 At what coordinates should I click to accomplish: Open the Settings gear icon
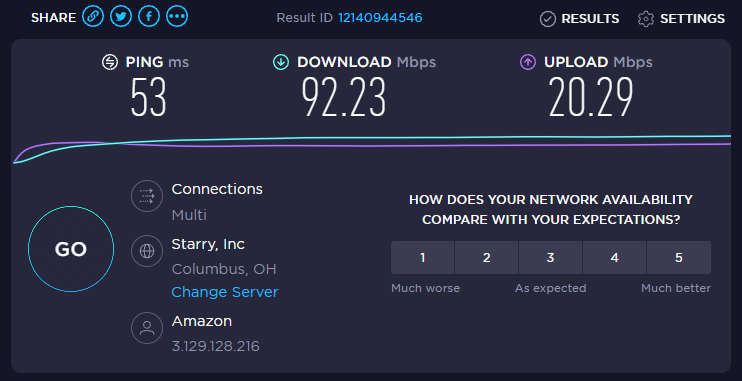click(x=645, y=19)
